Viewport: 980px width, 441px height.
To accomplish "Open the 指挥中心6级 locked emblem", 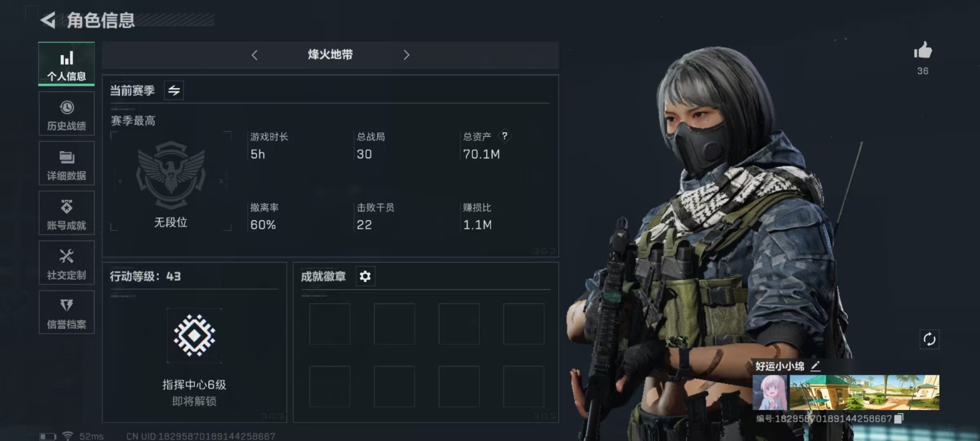I will click(x=194, y=335).
